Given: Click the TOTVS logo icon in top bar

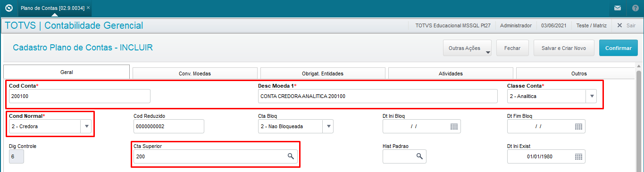Looking at the screenshot, I should click(x=8, y=8).
